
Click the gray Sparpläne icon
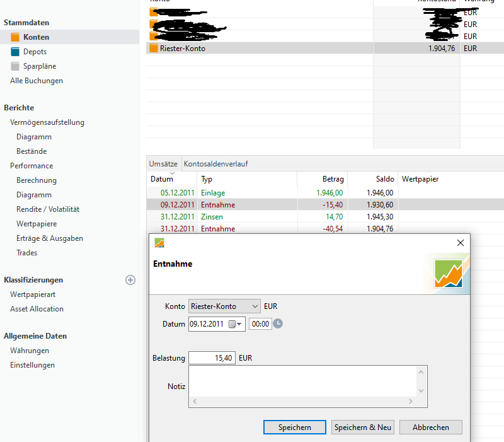[x=15, y=66]
